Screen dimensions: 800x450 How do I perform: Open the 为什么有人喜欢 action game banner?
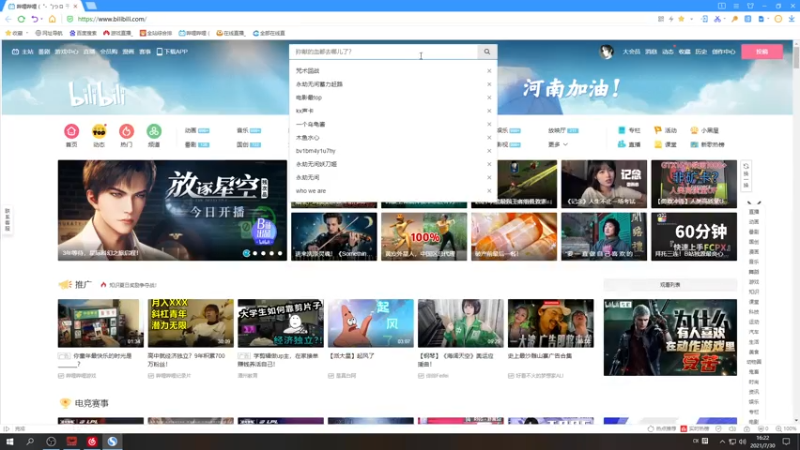(x=670, y=337)
